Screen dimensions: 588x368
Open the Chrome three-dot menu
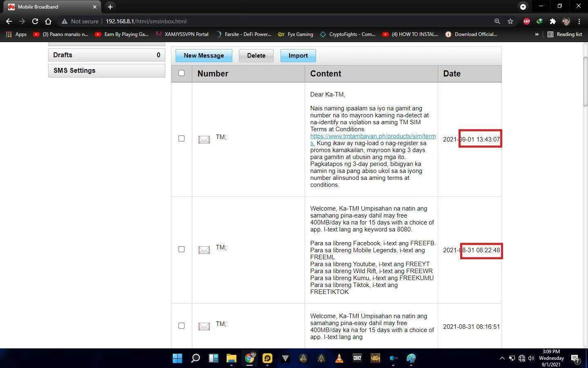click(x=579, y=21)
